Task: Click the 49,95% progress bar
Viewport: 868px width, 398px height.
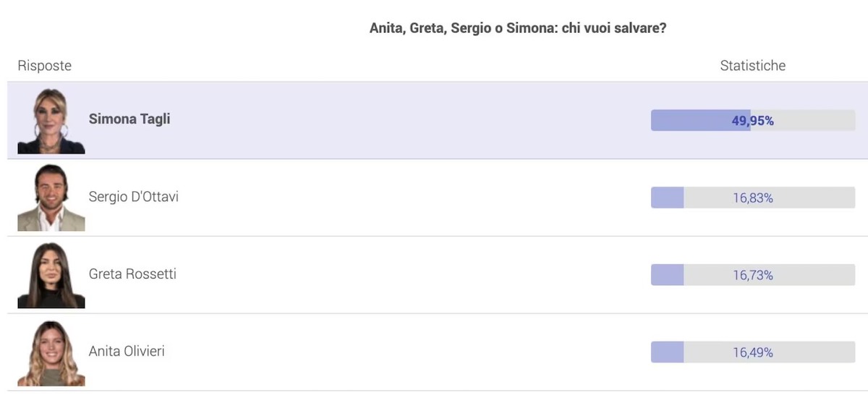Action: pos(753,120)
